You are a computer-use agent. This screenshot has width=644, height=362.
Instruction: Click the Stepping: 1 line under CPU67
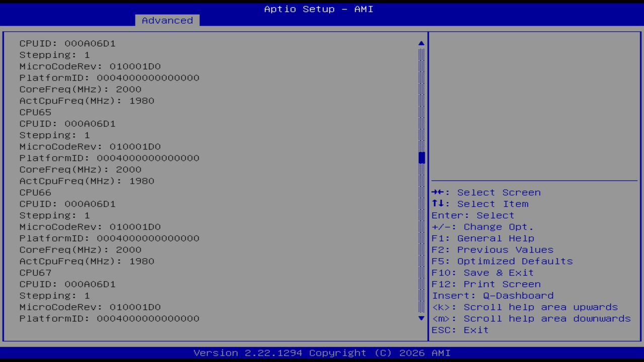tap(53, 296)
